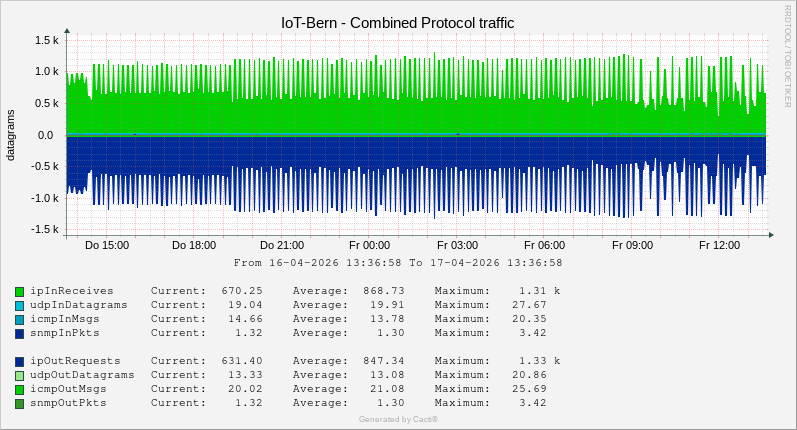Click the From/To date range text
Viewport: 797px width, 430px height.
pyautogui.click(x=398, y=263)
